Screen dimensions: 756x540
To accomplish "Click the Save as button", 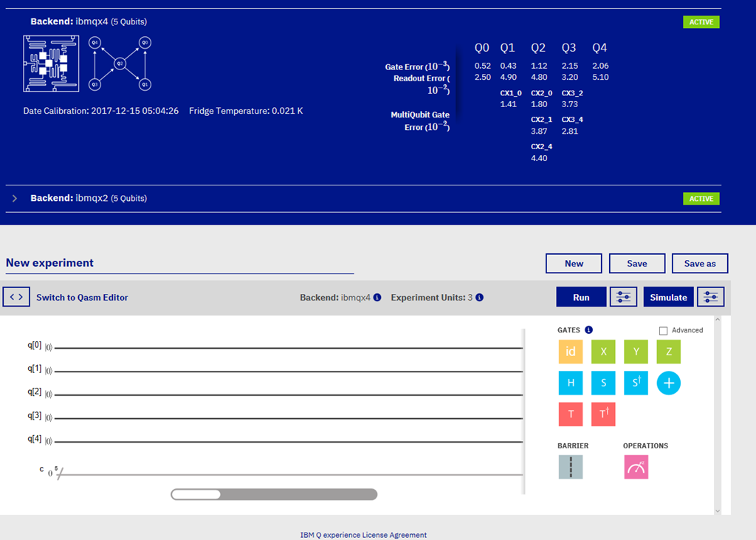I will 700,264.
